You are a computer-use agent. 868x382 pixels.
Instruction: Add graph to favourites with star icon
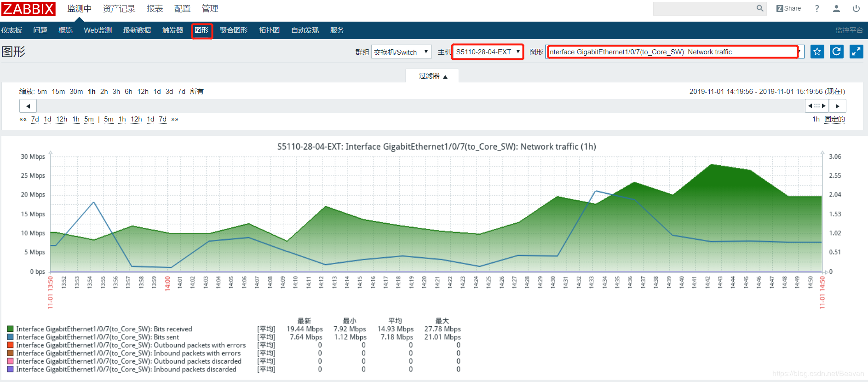coord(817,52)
